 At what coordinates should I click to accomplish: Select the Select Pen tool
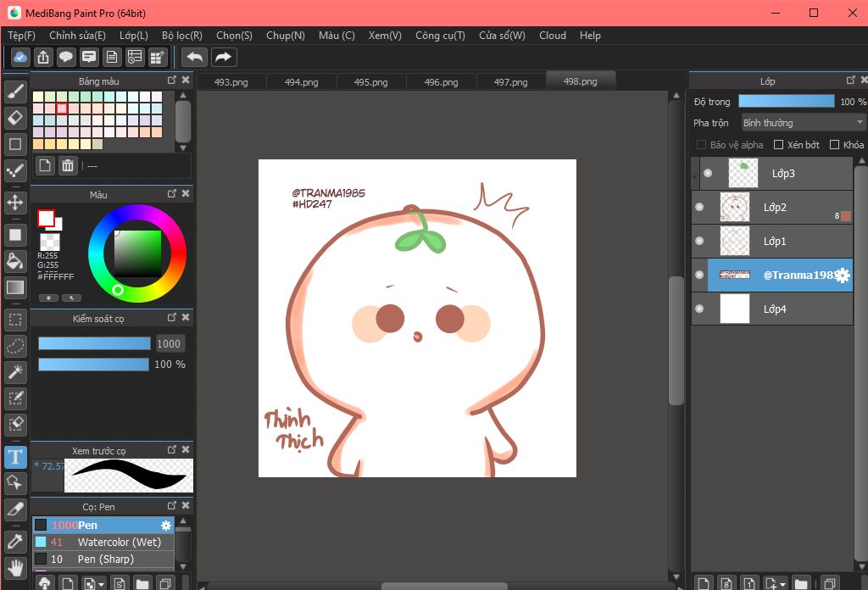click(x=15, y=398)
